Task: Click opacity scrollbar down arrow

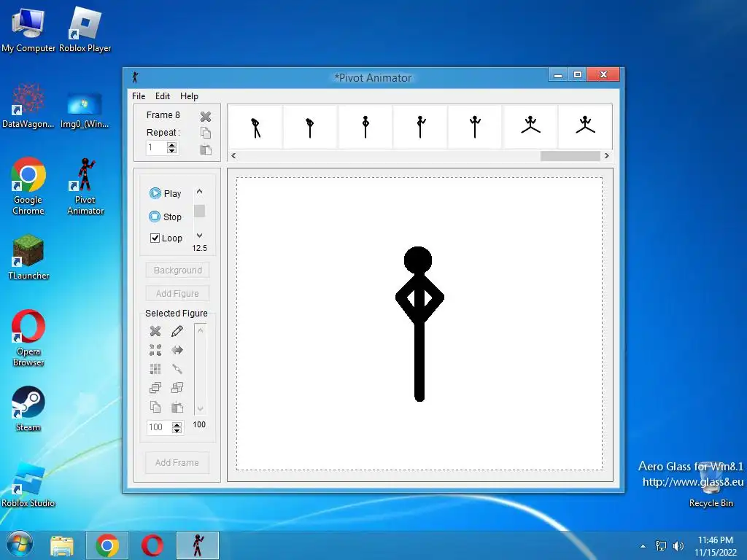Action: coord(201,408)
